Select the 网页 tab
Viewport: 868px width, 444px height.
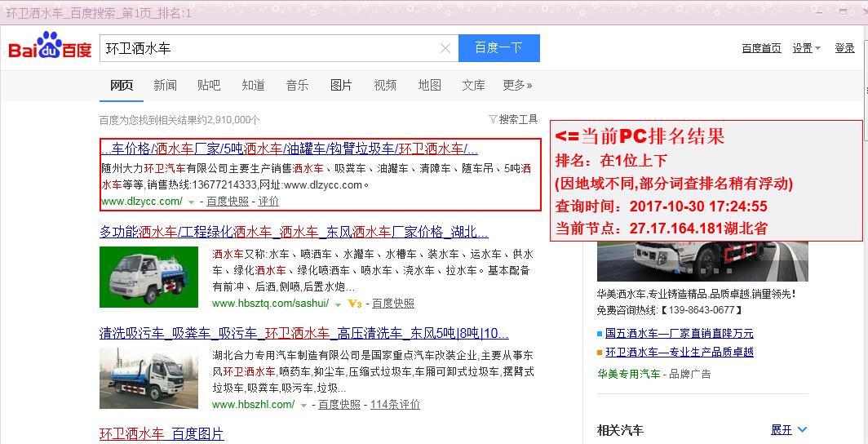(x=122, y=85)
